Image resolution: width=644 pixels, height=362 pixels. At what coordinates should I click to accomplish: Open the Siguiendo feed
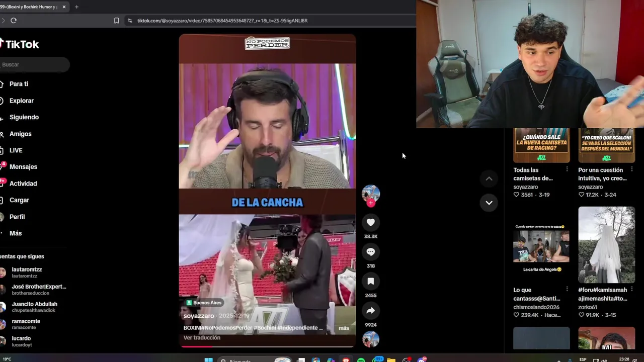[24, 117]
